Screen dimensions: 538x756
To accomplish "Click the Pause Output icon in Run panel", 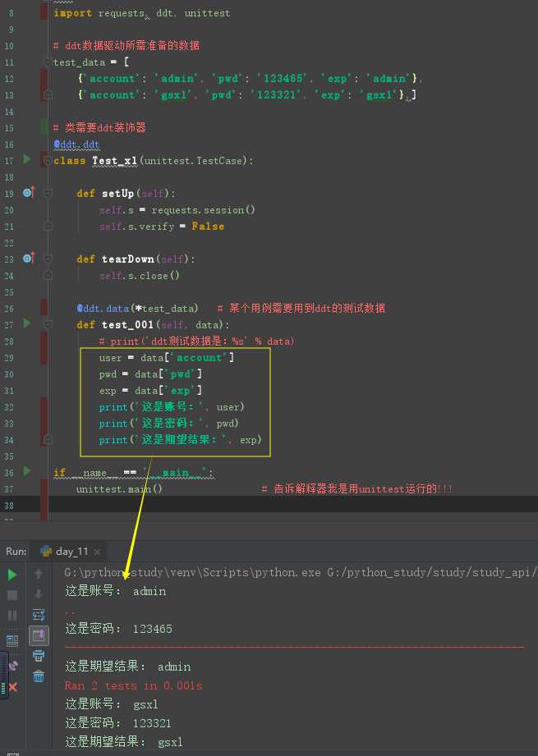I will pos(12,616).
